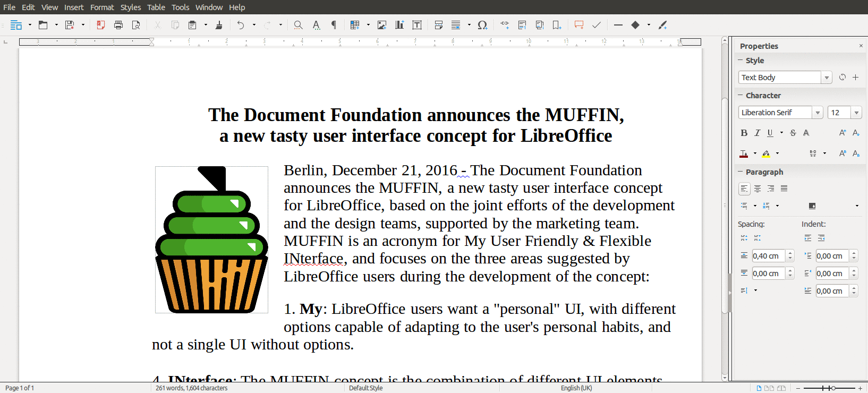
Task: Select the muffin image in the document
Action: [x=211, y=240]
